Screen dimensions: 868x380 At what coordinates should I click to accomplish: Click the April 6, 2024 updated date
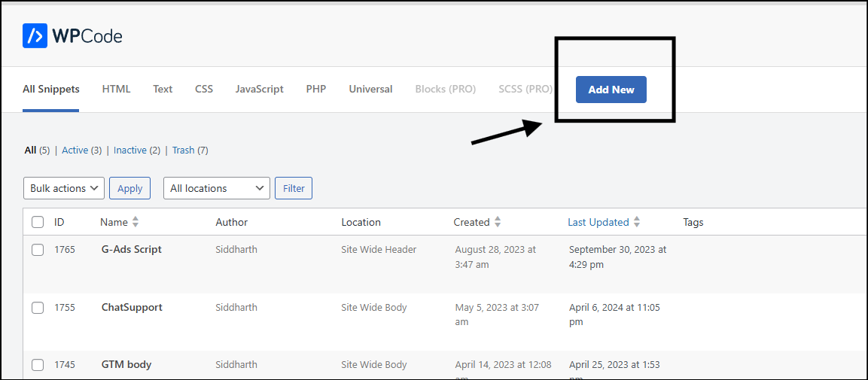(614, 315)
